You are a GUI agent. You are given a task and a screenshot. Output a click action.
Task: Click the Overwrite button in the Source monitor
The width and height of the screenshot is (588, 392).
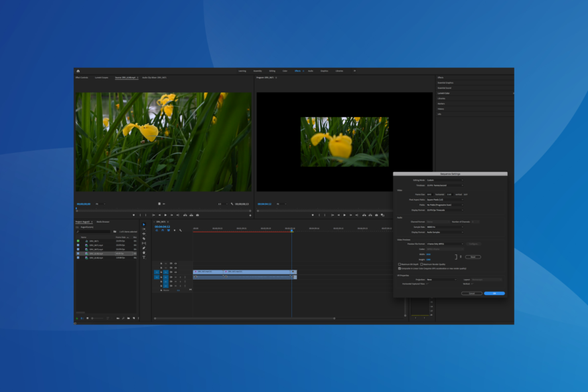tap(191, 215)
